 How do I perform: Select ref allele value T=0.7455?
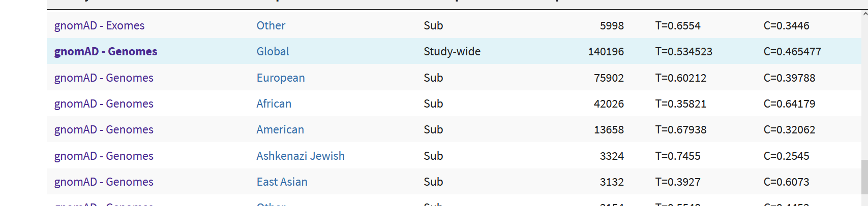click(x=678, y=156)
